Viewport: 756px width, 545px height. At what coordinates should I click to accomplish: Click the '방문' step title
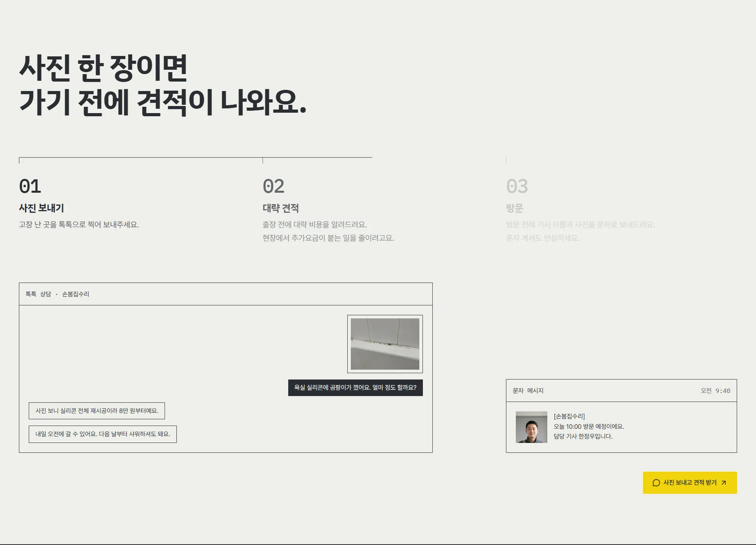515,208
